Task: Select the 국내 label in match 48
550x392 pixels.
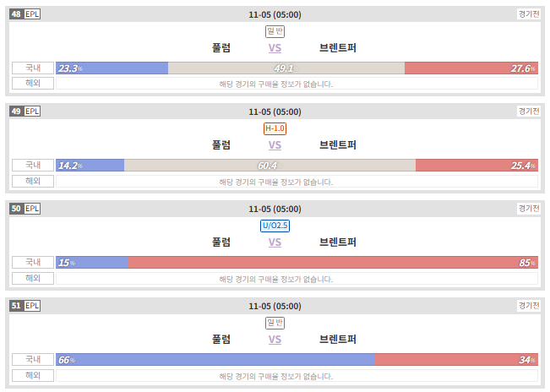Action: [x=33, y=68]
